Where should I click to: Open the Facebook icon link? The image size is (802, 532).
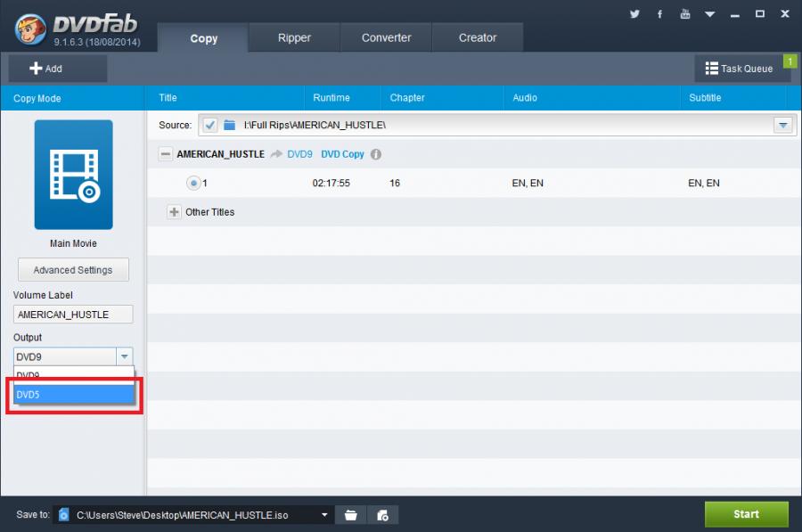[x=659, y=14]
